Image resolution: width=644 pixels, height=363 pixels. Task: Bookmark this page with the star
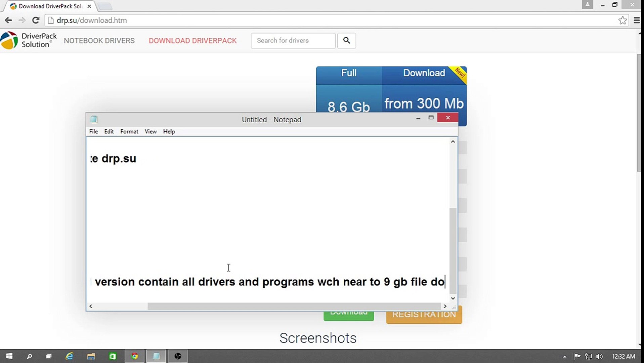[622, 20]
